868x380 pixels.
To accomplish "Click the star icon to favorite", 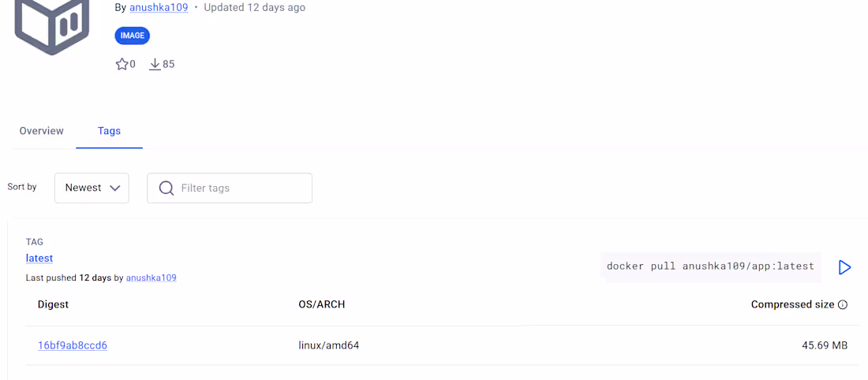I will pyautogui.click(x=122, y=64).
